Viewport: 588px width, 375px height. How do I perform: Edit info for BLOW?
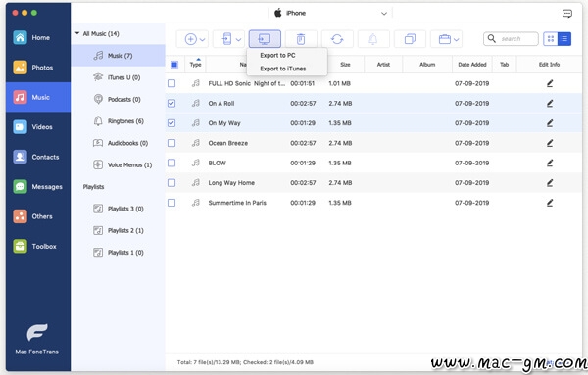click(x=550, y=163)
